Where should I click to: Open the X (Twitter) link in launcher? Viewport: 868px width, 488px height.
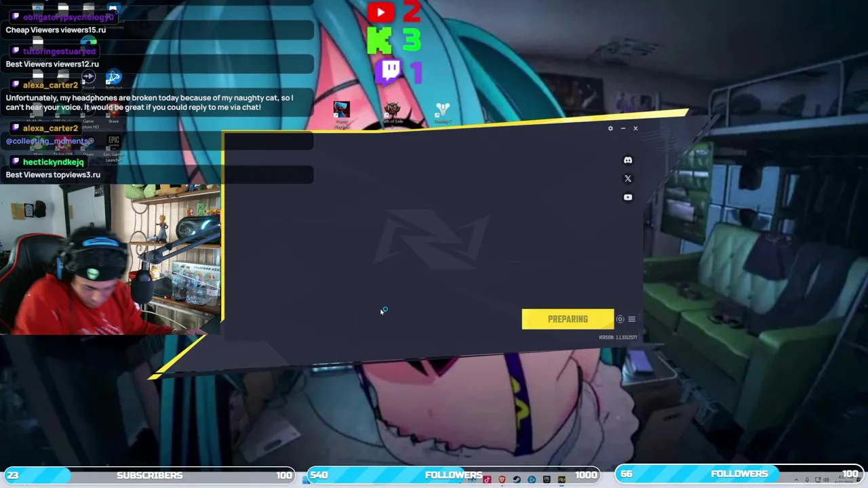[x=628, y=178]
